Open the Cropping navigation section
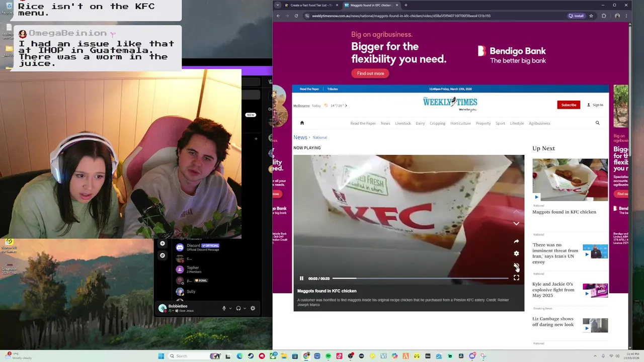 click(x=437, y=123)
